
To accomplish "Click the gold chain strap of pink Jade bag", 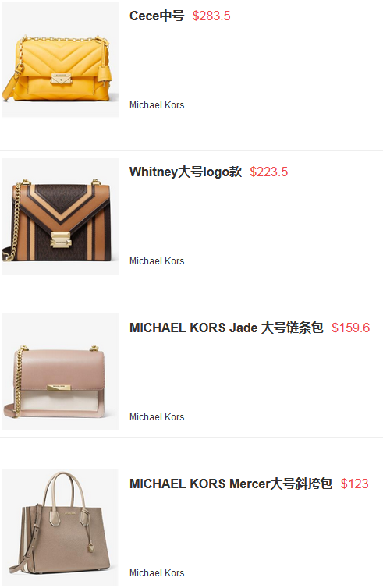I will [x=16, y=382].
